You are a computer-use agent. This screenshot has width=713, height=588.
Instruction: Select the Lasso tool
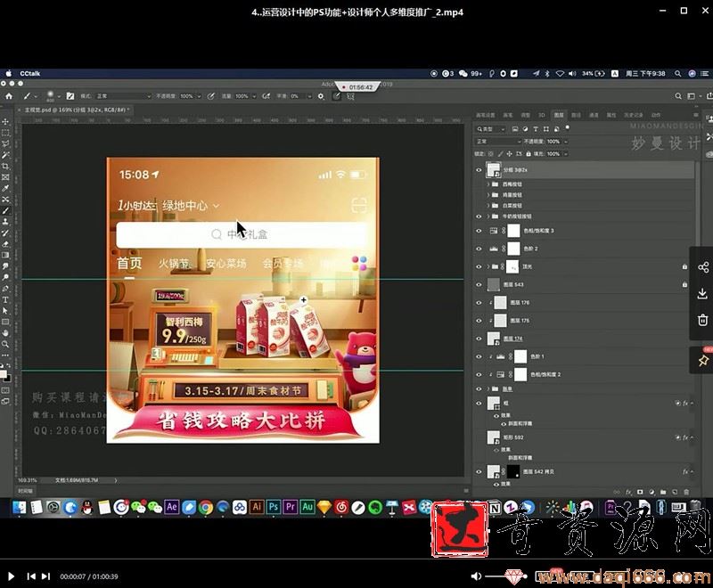[x=5, y=144]
